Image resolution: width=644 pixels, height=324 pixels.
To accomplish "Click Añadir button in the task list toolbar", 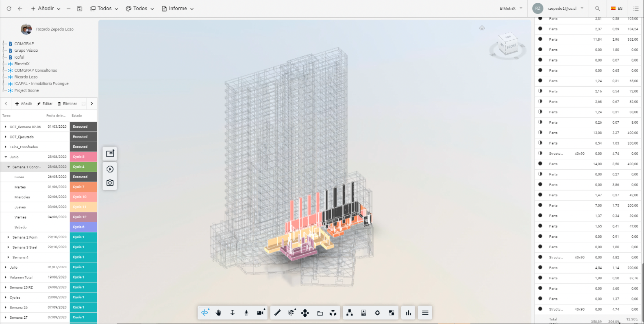I will click(24, 104).
